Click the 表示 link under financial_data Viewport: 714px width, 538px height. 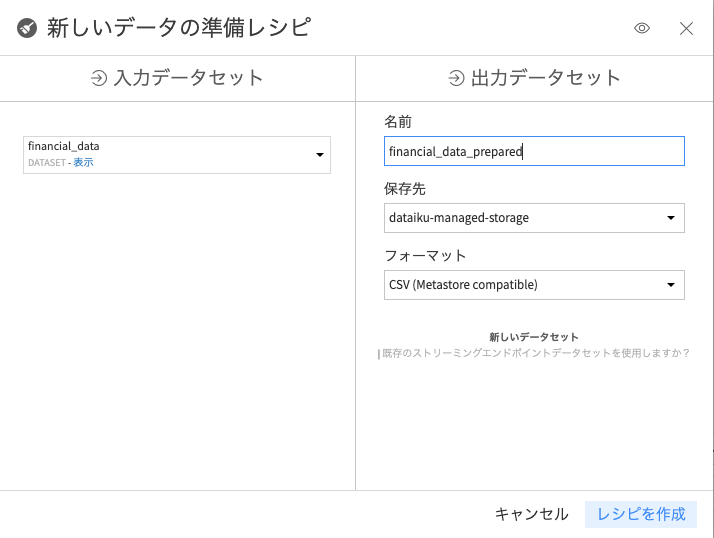pyautogui.click(x=83, y=162)
